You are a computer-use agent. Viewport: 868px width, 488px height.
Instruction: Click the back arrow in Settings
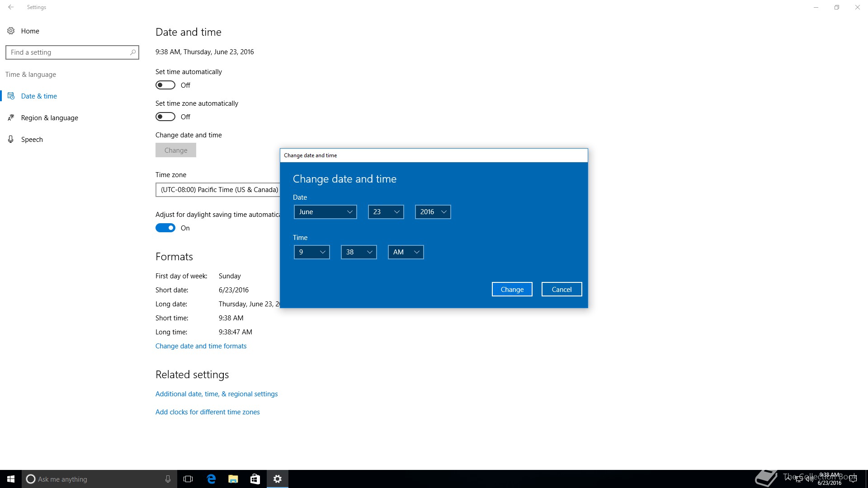tap(11, 7)
